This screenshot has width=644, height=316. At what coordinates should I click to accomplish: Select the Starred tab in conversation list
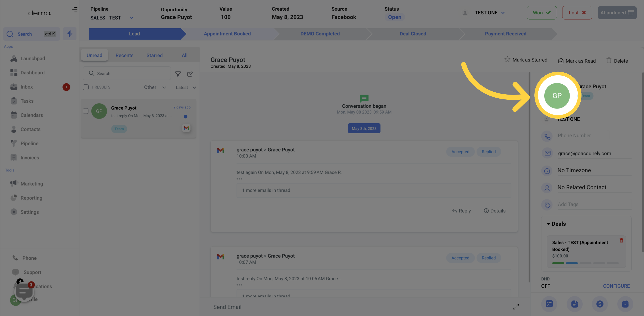coord(154,55)
